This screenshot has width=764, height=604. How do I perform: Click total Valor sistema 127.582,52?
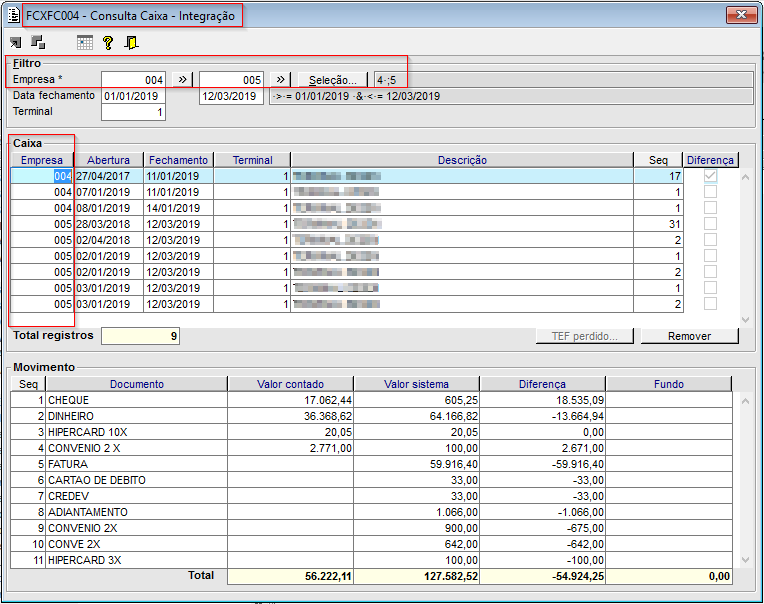coord(417,576)
